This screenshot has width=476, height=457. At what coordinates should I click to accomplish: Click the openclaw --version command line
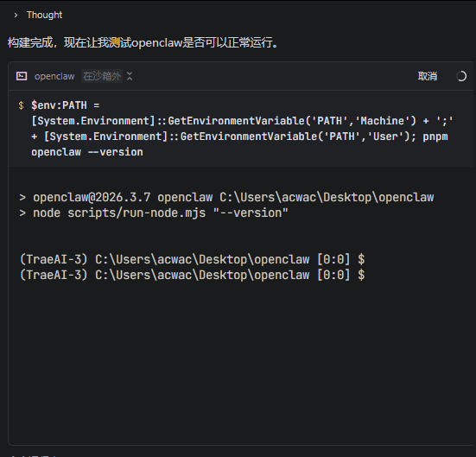[87, 152]
